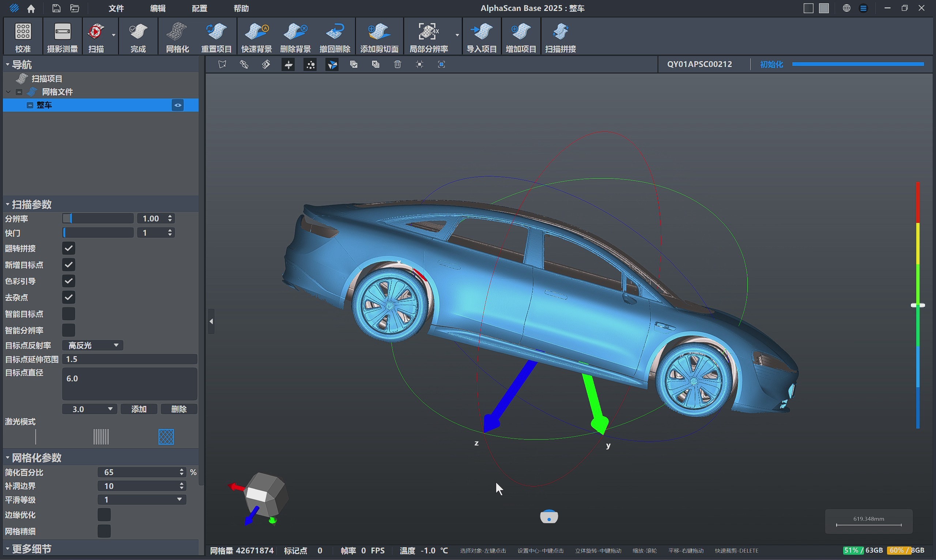Screen dimensions: 936x560
Task: Hide 整车 mesh with eye toggle
Action: tap(178, 105)
